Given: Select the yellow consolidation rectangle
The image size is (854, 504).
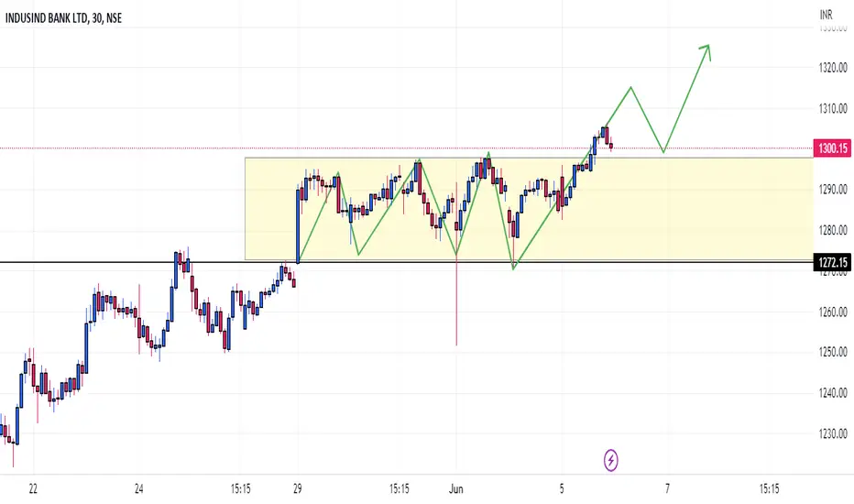Looking at the screenshot, I should [x=529, y=209].
